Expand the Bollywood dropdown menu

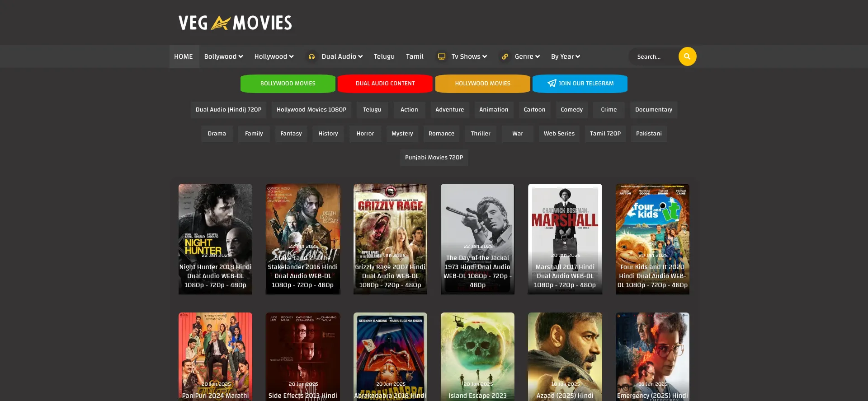point(223,56)
